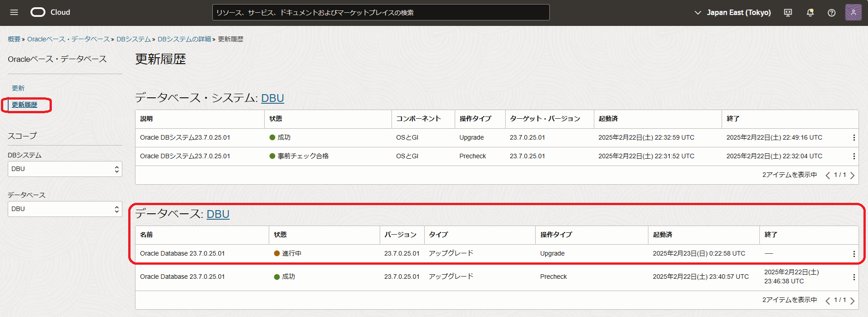The width and height of the screenshot is (868, 317).
Task: Click the 2025年2月22日(土) 23:40:57 UTC cell
Action: 701,277
